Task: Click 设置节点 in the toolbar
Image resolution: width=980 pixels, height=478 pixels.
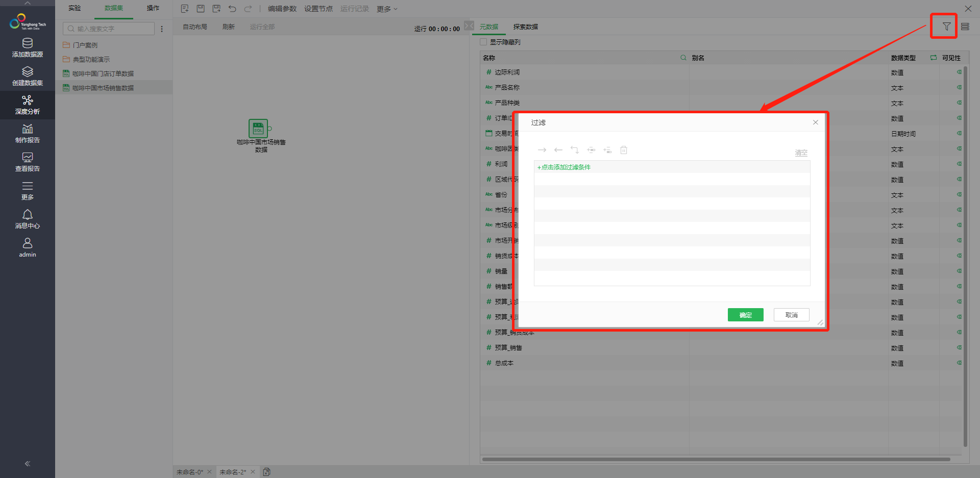Action: 318,9
